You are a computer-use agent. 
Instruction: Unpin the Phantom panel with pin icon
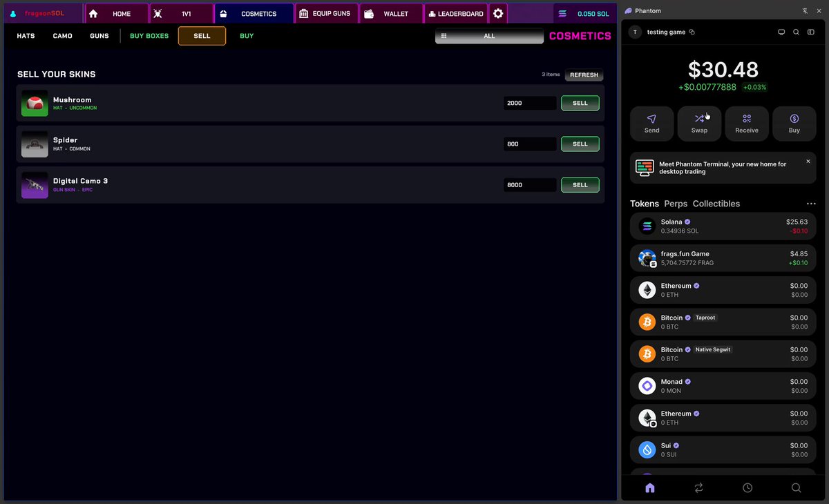click(x=806, y=11)
